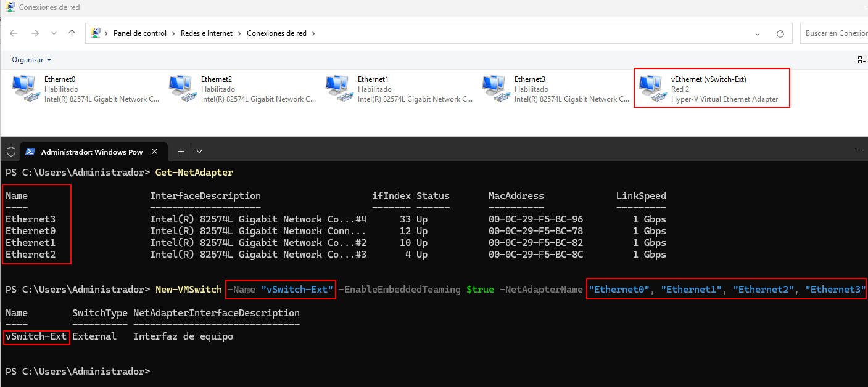
Task: Change view layout icon at toolbar right
Action: click(x=861, y=60)
